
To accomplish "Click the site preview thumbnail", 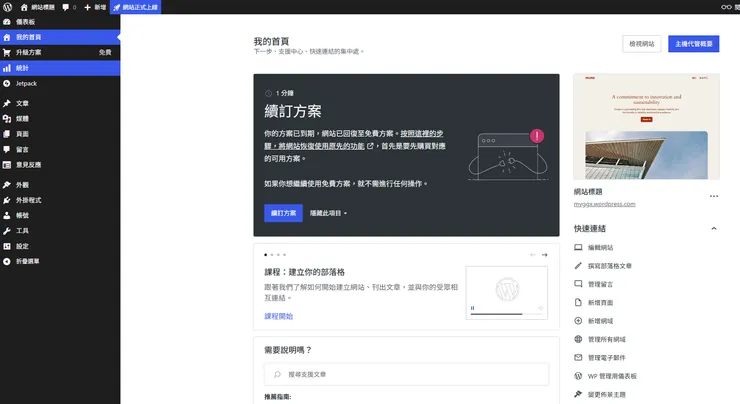I will pos(646,126).
